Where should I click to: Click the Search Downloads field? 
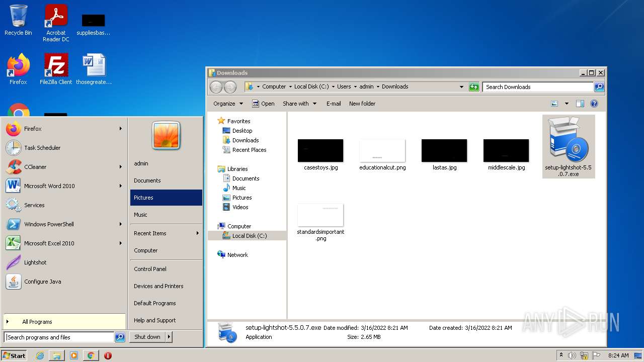pos(537,87)
